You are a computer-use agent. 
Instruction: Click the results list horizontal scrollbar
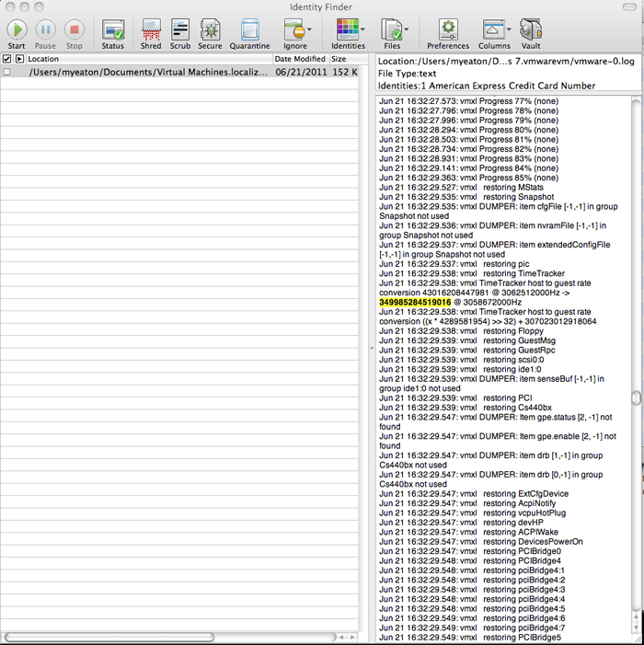tap(109, 638)
